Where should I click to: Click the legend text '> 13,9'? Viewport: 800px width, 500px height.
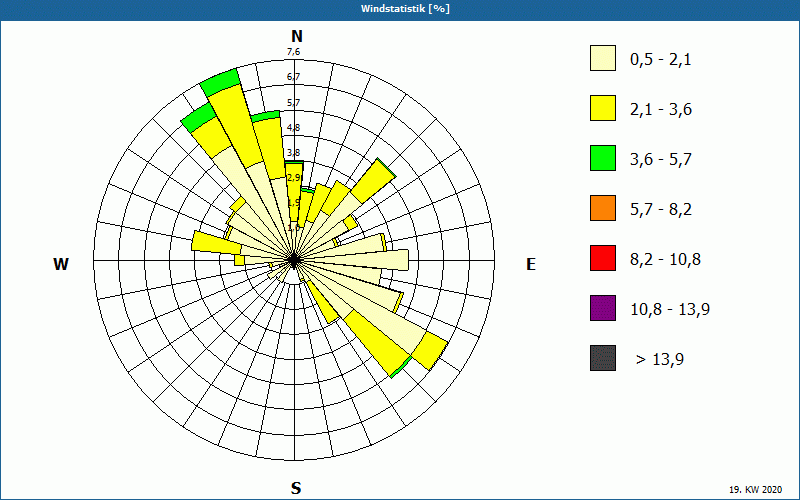pos(660,360)
